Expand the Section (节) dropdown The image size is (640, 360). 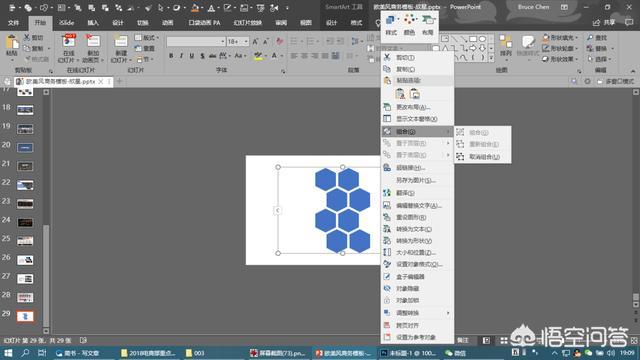click(145, 59)
